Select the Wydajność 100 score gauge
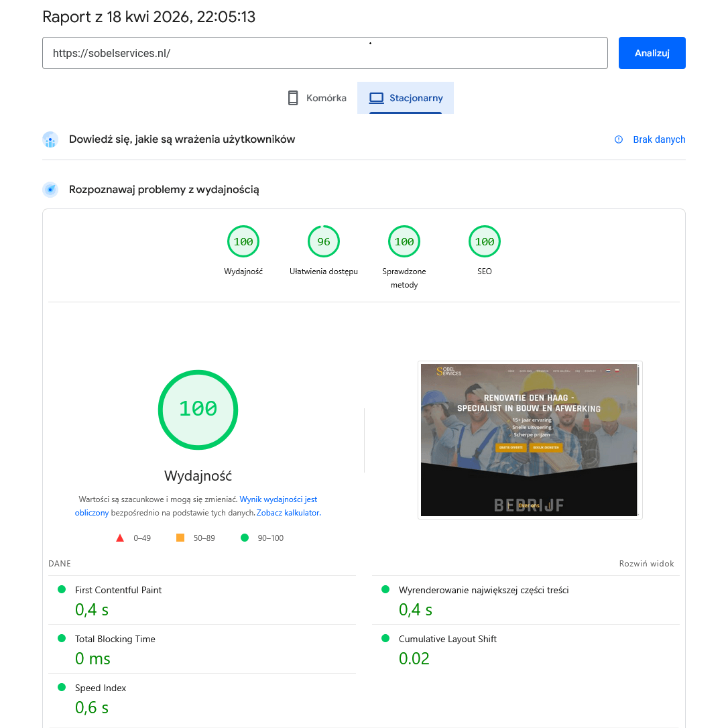This screenshot has width=728, height=728. coord(243,242)
